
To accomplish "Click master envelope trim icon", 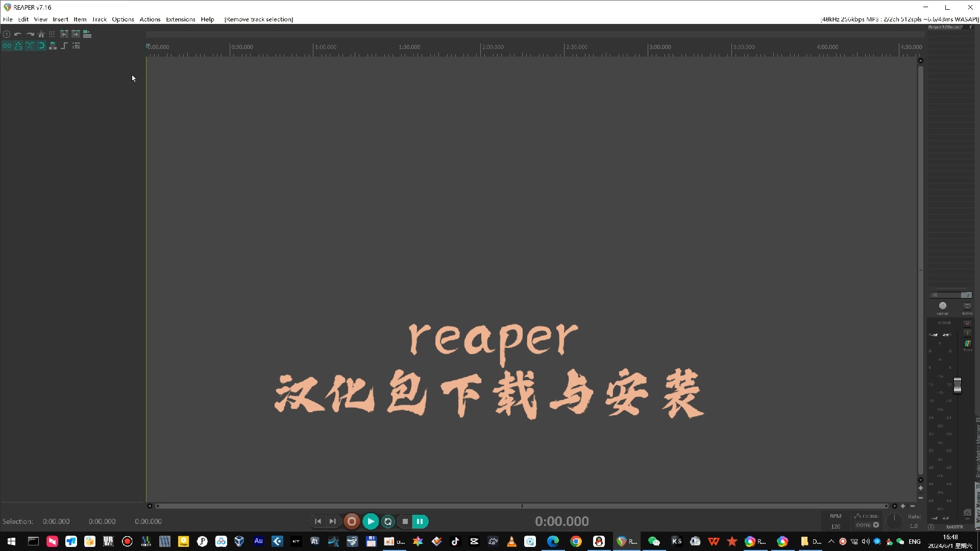I will (x=967, y=512).
